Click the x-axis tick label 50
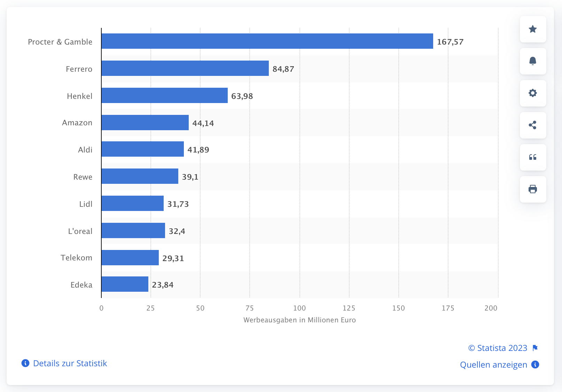This screenshot has width=562, height=392. [200, 308]
